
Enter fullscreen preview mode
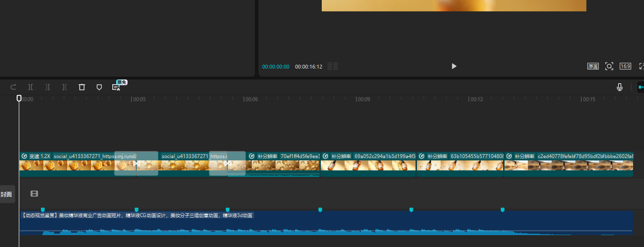[x=641, y=66]
